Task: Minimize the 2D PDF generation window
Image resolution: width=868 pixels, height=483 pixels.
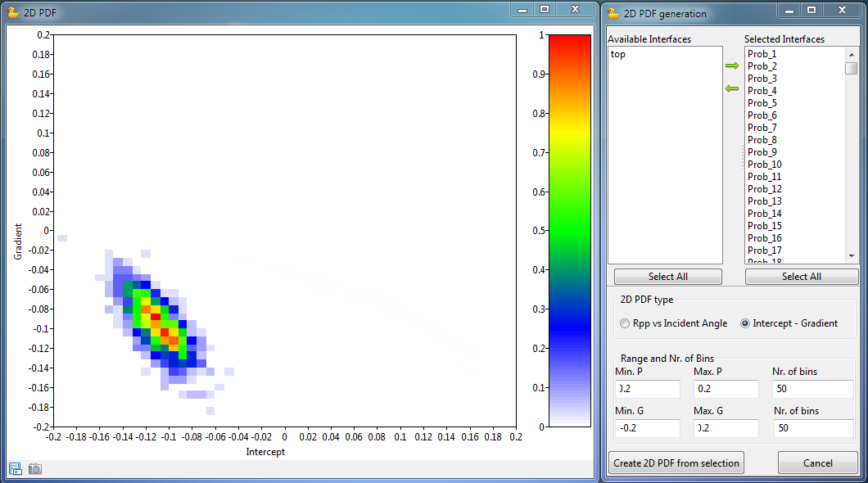Action: [x=790, y=11]
